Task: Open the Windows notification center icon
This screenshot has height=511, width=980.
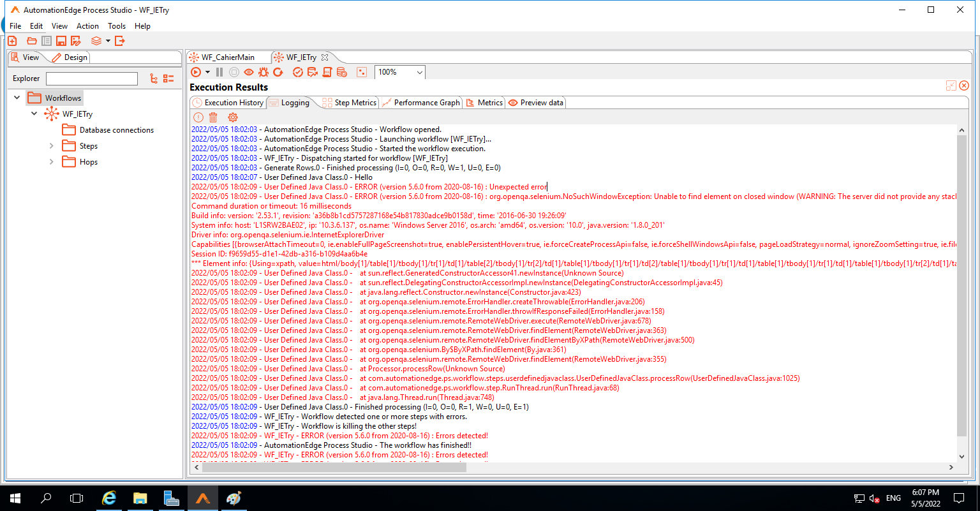Action: click(959, 498)
